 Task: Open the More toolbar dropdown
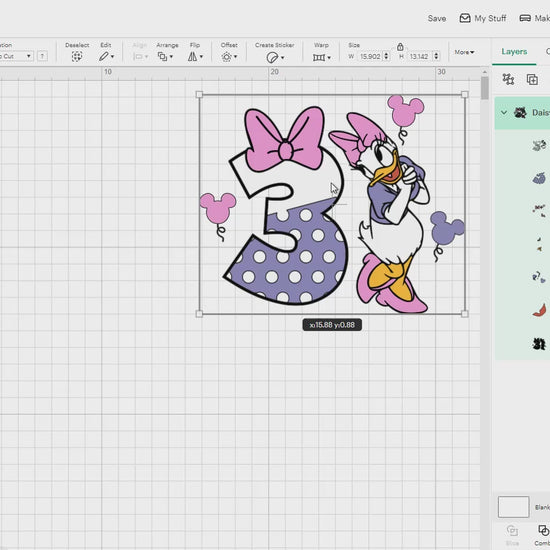click(x=464, y=52)
